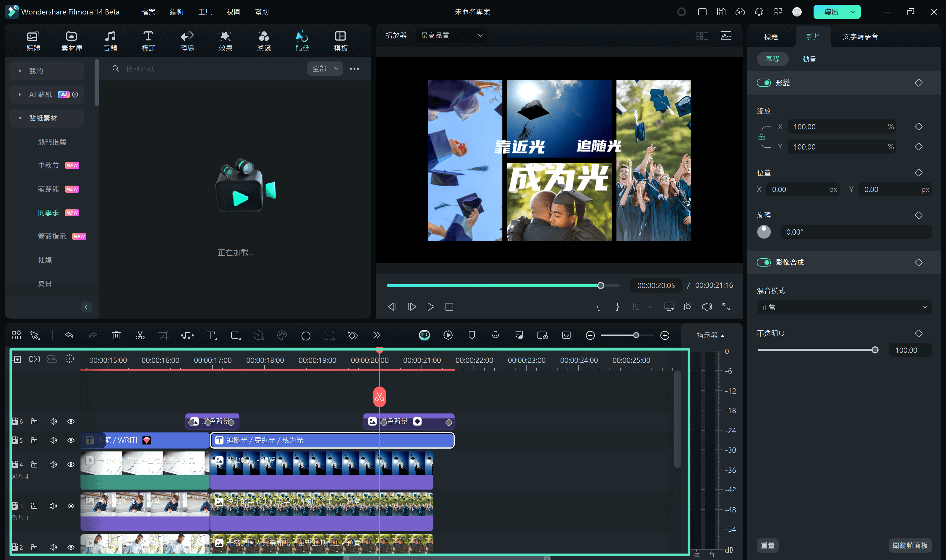Switch to the 動畫 animation tab
Screen dimensions: 946x560
[x=809, y=59]
